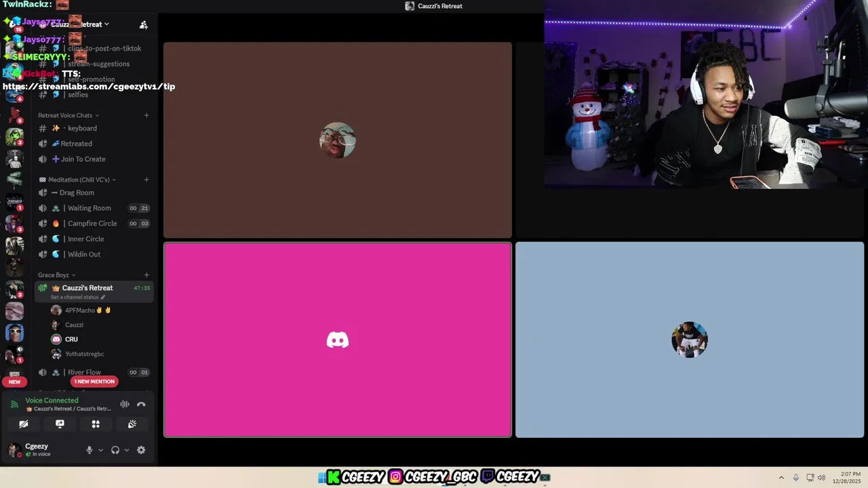
Task: Open green frog server icon
Action: [x=14, y=136]
